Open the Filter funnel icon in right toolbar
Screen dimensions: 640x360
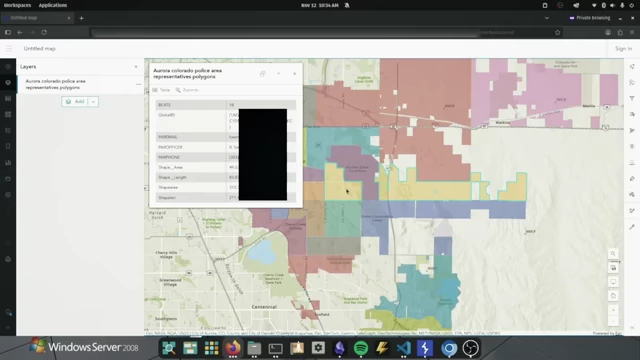coord(632,98)
